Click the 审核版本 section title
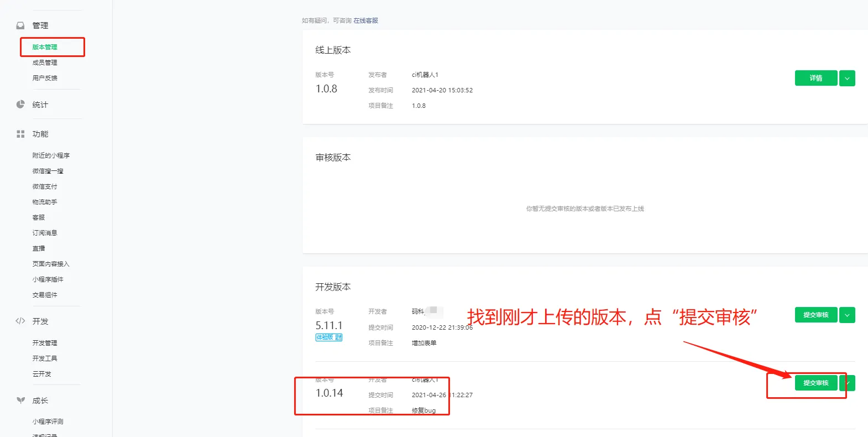 333,157
